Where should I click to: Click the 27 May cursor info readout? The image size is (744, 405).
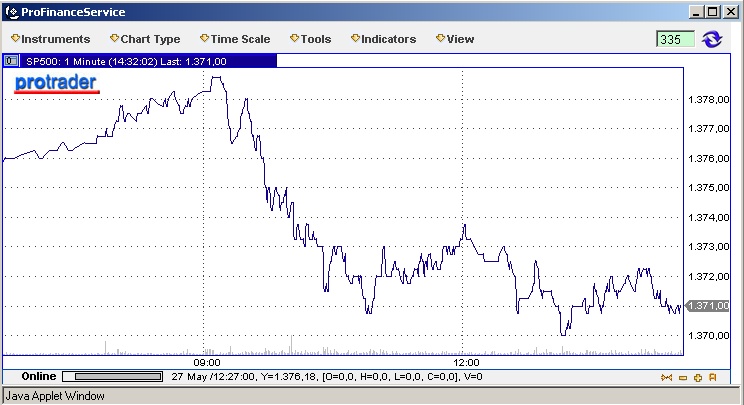327,377
